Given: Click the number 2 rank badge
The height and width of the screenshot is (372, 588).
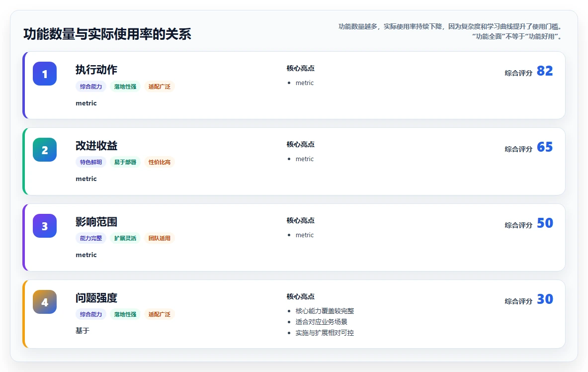Looking at the screenshot, I should point(45,150).
